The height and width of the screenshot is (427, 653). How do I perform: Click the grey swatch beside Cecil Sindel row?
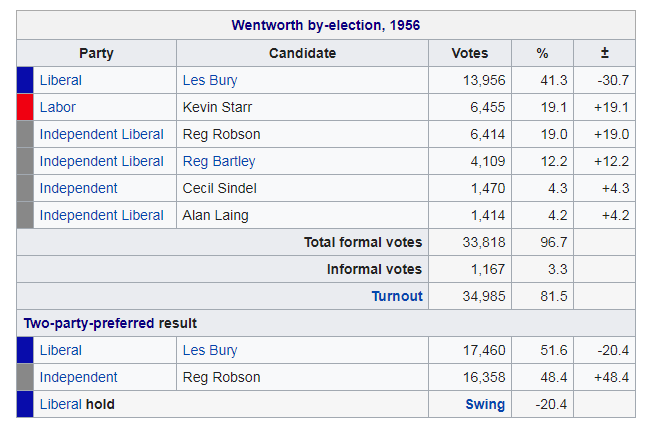click(25, 188)
